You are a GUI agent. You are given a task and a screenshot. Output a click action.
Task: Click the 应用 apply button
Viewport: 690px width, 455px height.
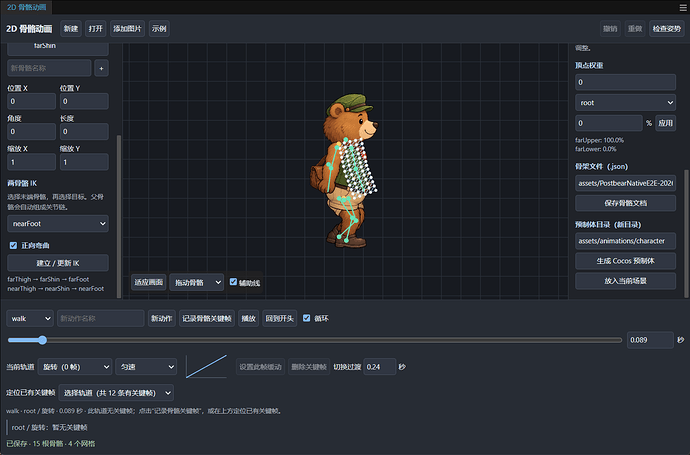coord(665,123)
